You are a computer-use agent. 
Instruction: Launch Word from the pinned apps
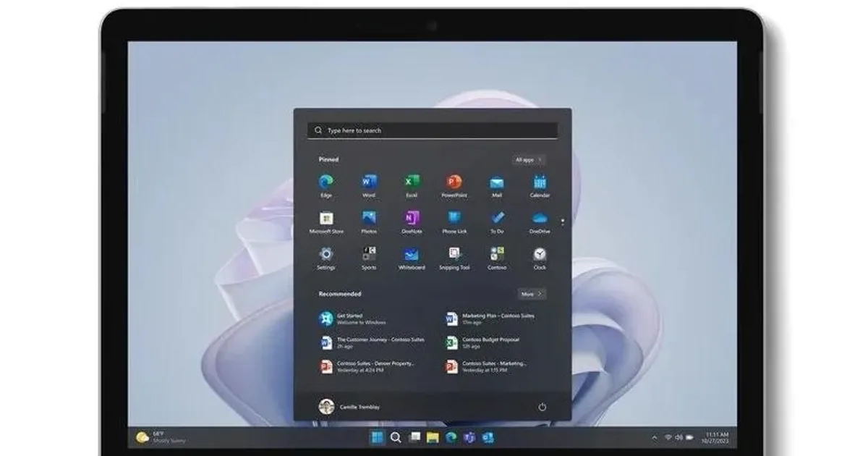(x=369, y=185)
